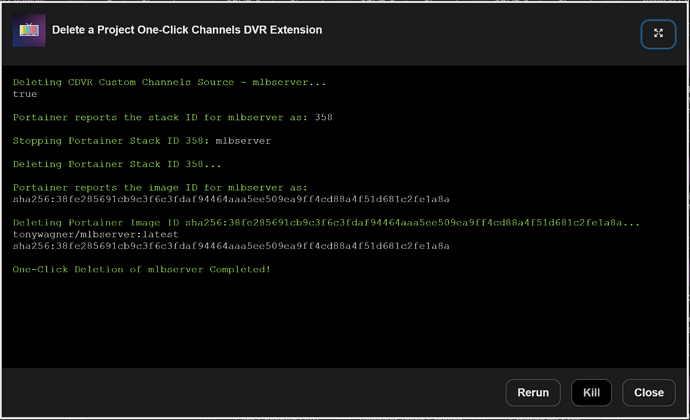Click 'One-Click Deletion of mlbserver Completed!'

142,269
